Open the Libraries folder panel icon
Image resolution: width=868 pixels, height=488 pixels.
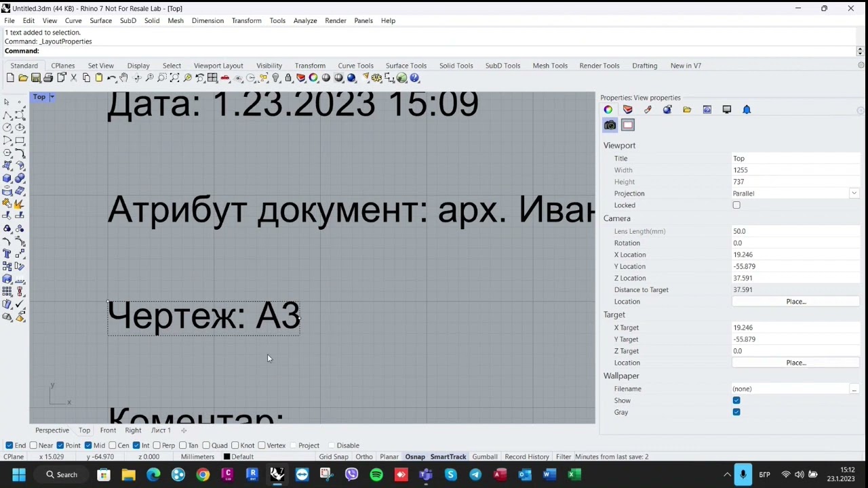(687, 109)
